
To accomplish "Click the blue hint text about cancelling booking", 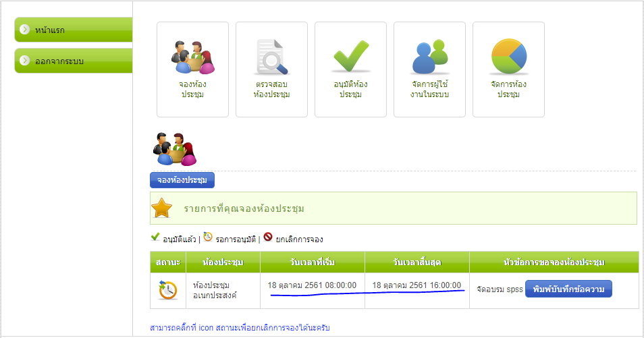I will point(240,328).
